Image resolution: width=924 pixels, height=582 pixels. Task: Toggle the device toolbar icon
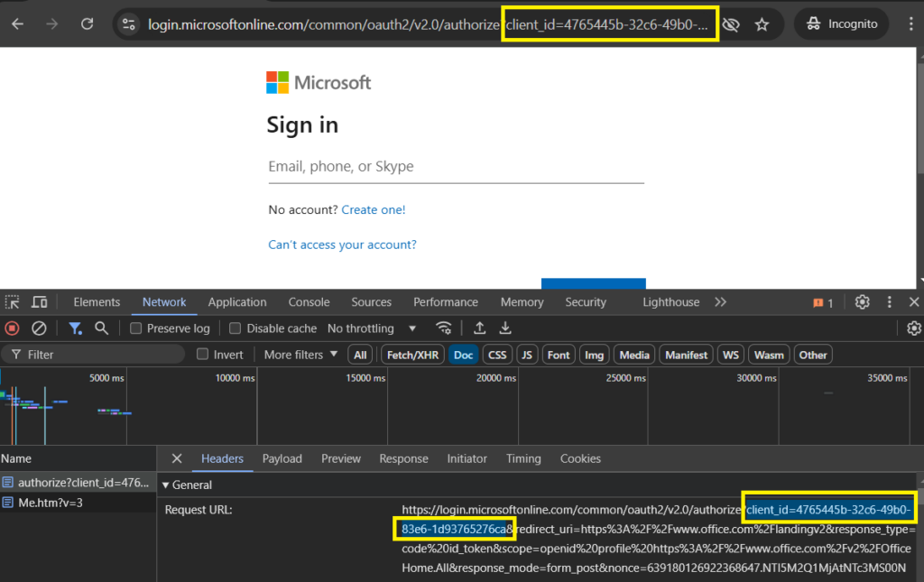point(40,302)
